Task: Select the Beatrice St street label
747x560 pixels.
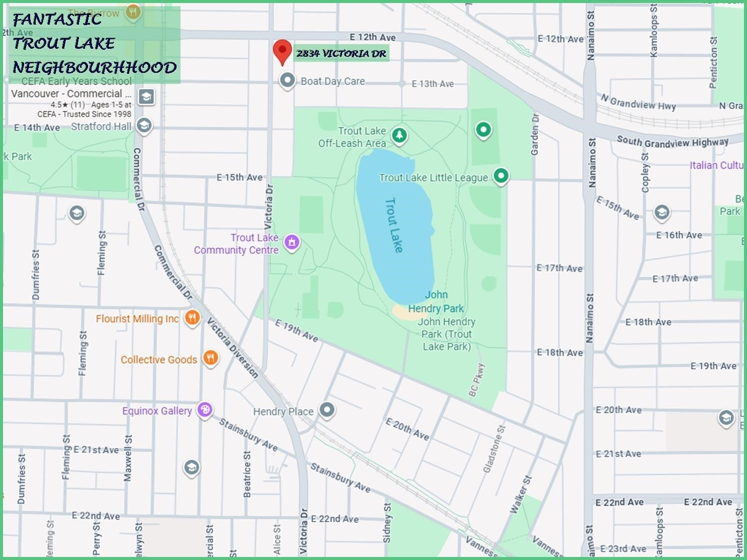Action: (247, 474)
